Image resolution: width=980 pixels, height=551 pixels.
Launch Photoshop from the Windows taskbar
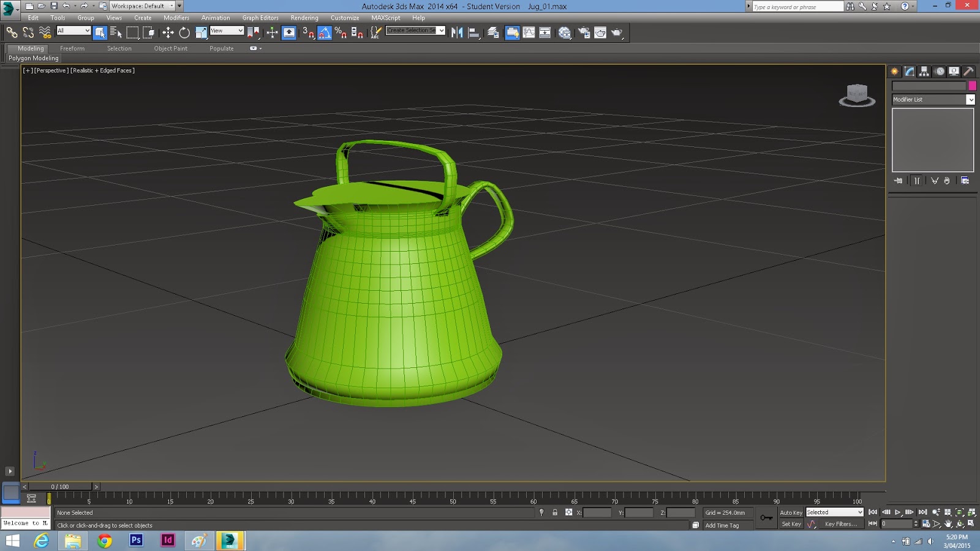pyautogui.click(x=136, y=540)
